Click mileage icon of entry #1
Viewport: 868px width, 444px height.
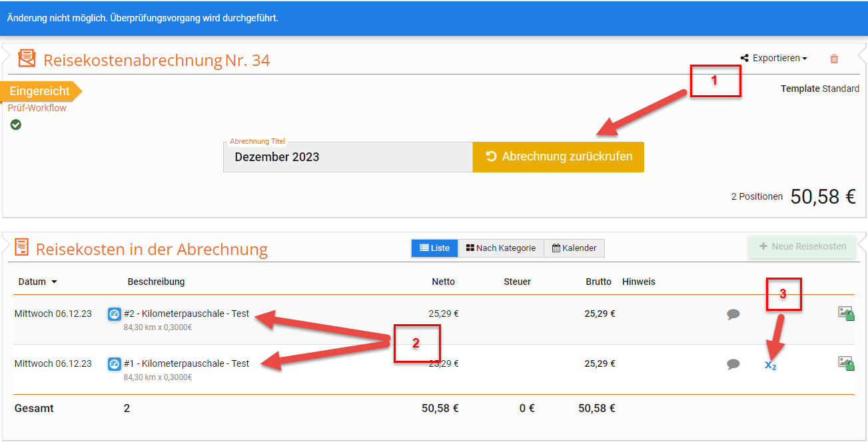click(114, 364)
